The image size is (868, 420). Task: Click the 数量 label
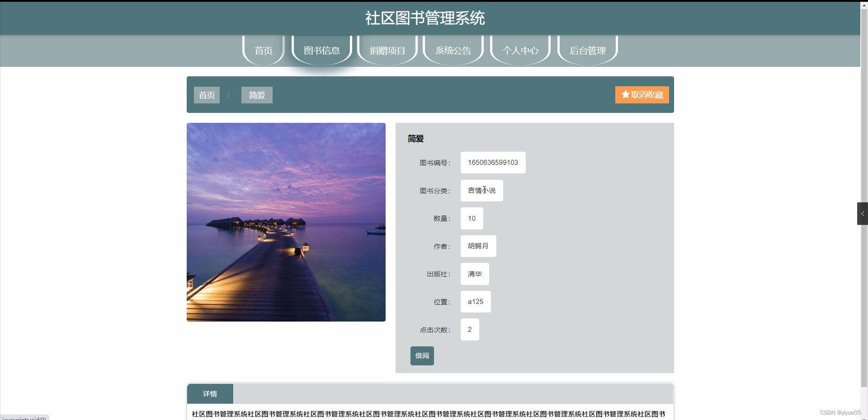click(442, 219)
